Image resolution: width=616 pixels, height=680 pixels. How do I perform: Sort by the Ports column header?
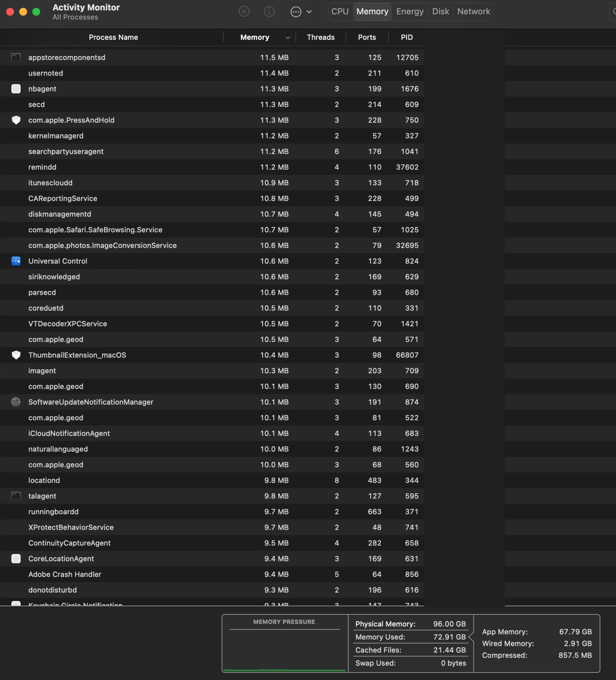[x=367, y=37]
